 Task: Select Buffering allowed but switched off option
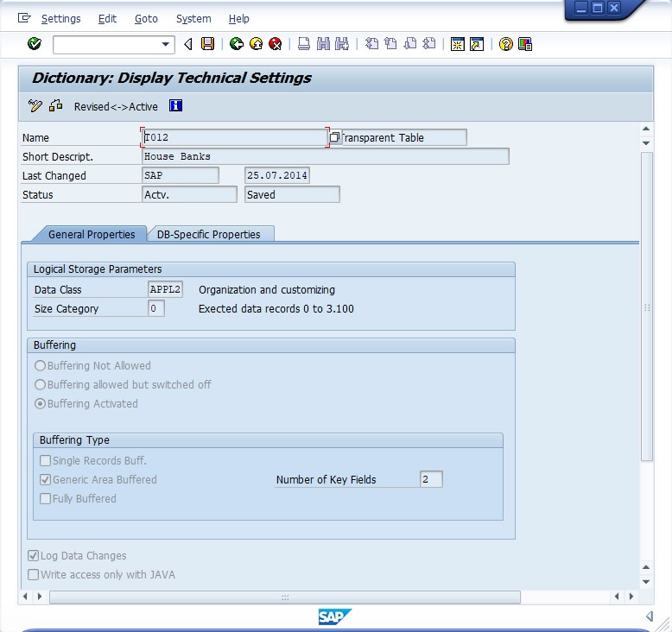pos(40,384)
